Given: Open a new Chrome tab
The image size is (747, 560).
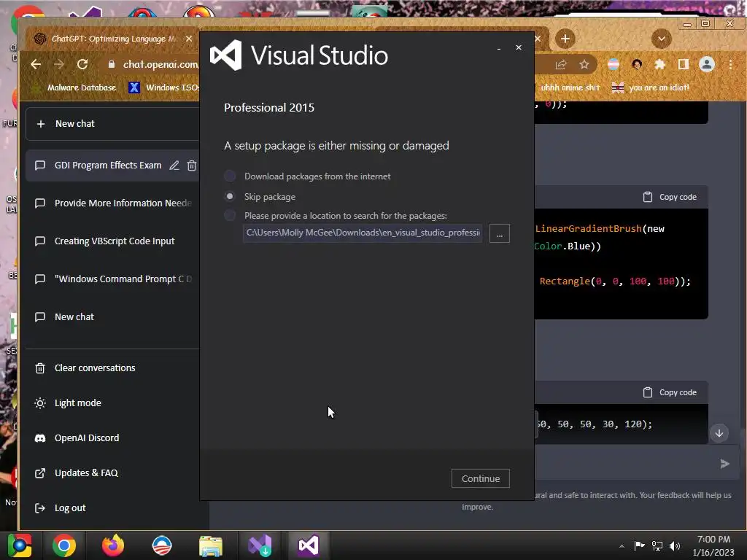Looking at the screenshot, I should coord(565,39).
